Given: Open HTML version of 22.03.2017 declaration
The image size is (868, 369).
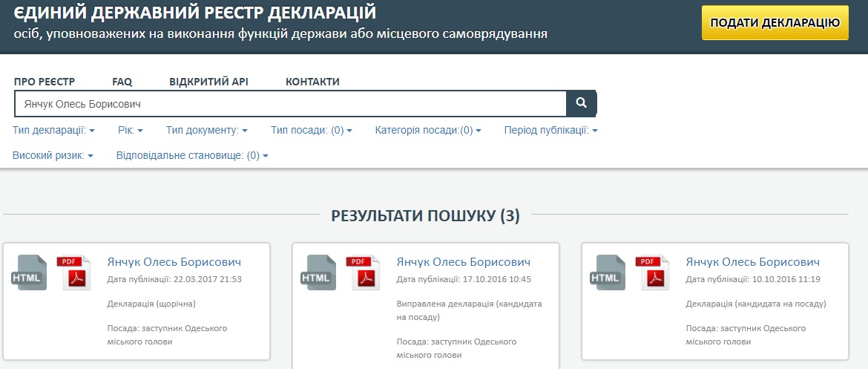Looking at the screenshot, I should pyautogui.click(x=30, y=272).
